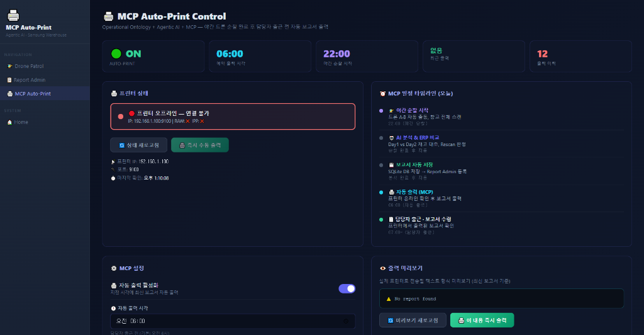Click the alarm clock icon in timeline header
This screenshot has height=335, width=644.
383,93
